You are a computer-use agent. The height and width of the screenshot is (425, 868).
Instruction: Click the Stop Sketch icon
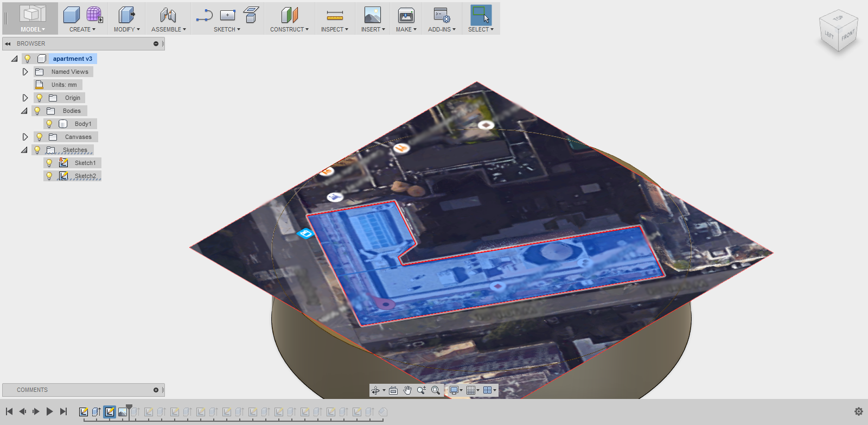click(x=251, y=15)
